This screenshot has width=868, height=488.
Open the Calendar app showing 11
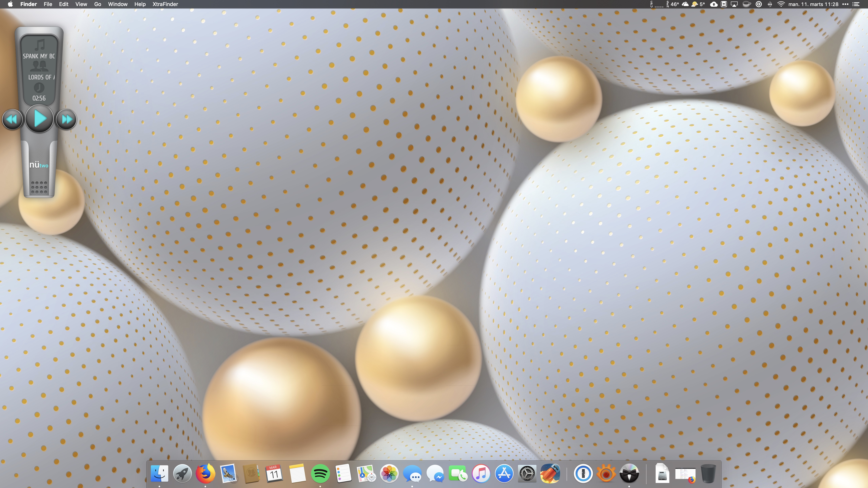tap(274, 474)
